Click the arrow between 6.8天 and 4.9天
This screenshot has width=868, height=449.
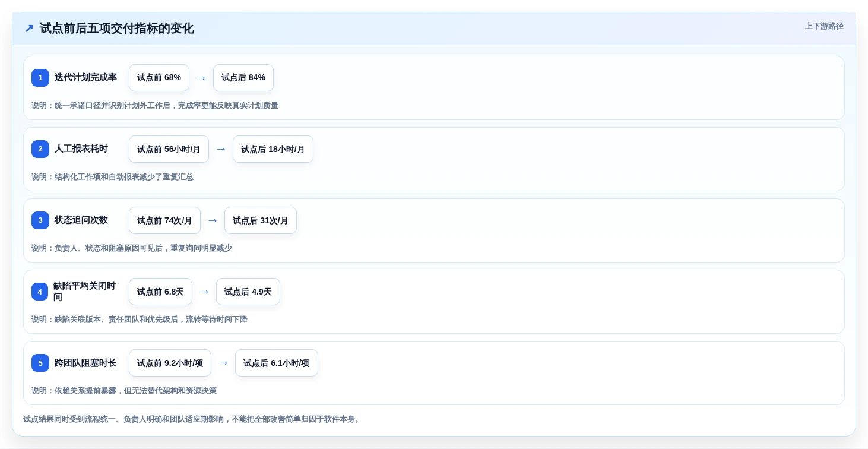coord(204,292)
